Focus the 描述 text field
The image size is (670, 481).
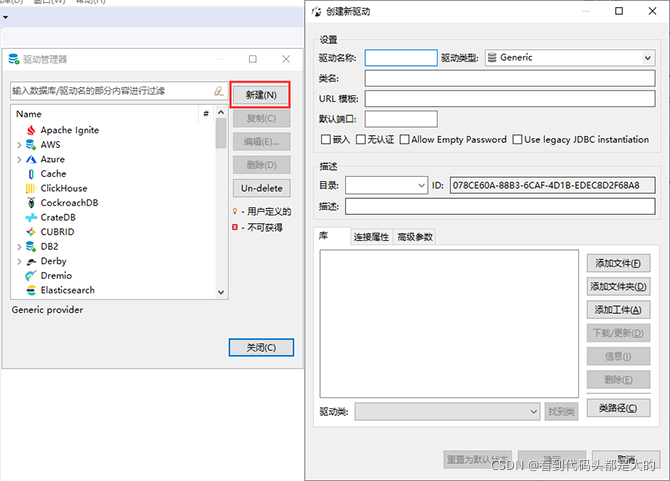(x=500, y=206)
